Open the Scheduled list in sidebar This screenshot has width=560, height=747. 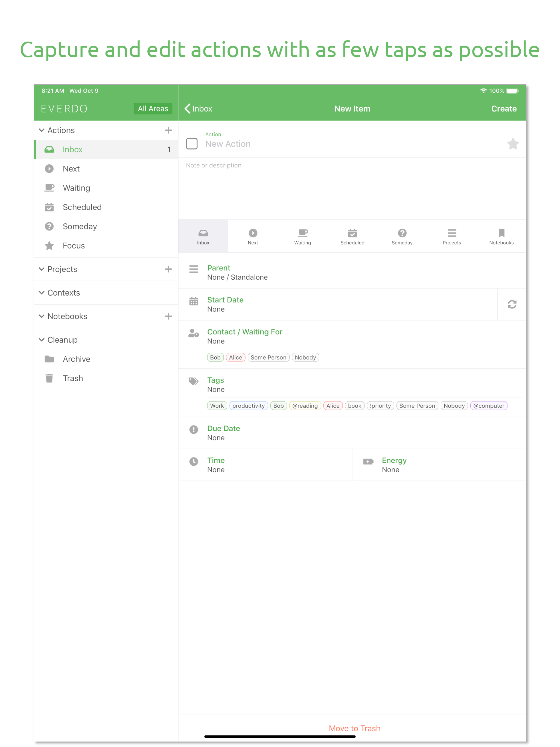click(106, 207)
